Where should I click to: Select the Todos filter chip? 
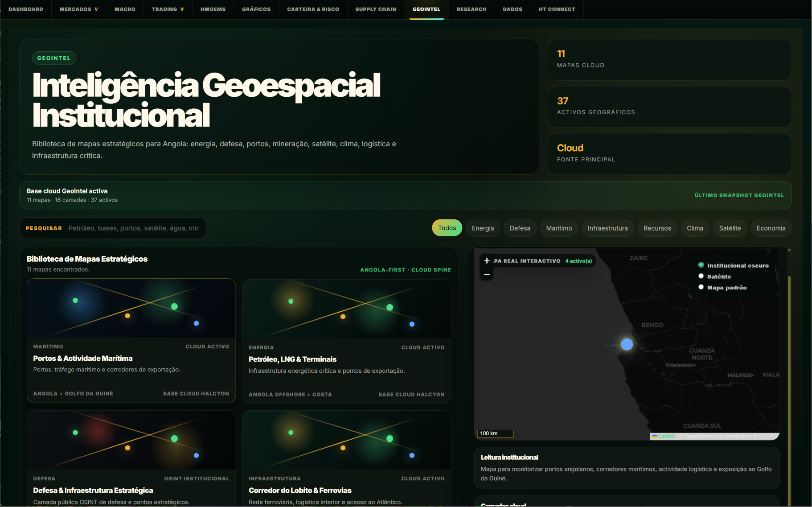[x=447, y=228]
